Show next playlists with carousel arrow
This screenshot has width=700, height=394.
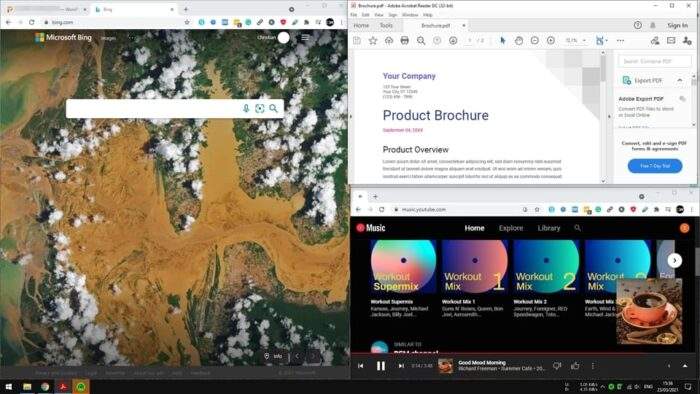675,260
